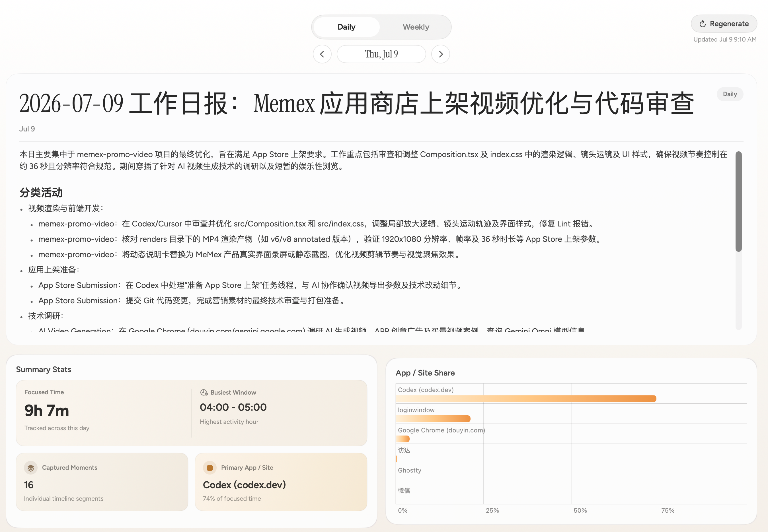The height and width of the screenshot is (532, 768).
Task: Click the Regenerate button
Action: pyautogui.click(x=724, y=24)
